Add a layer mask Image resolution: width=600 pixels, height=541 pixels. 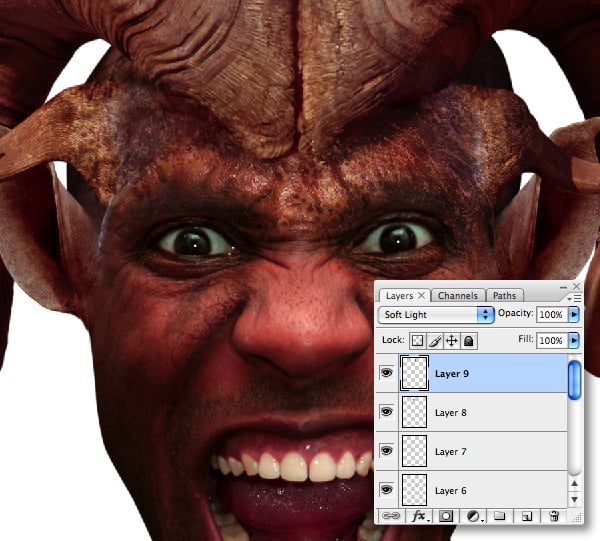447,516
